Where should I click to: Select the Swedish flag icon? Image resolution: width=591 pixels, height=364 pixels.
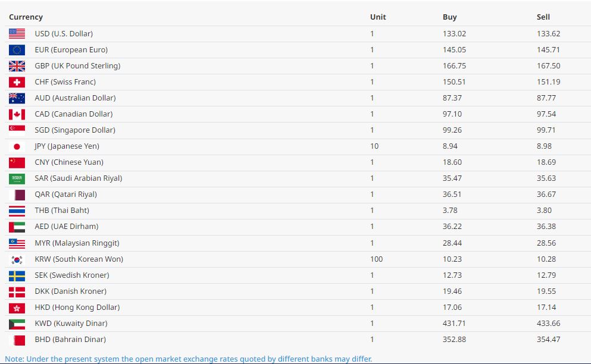(17, 275)
